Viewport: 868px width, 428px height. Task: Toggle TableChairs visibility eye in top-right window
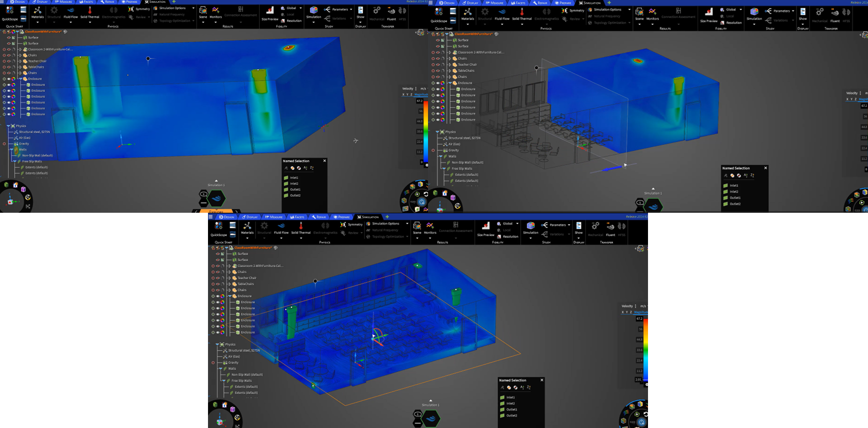[x=438, y=71]
